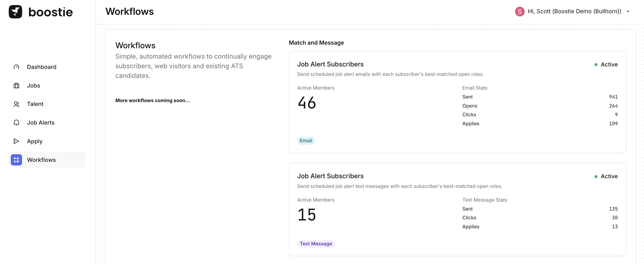Click the email Job Alert Subscribers title

(x=330, y=64)
